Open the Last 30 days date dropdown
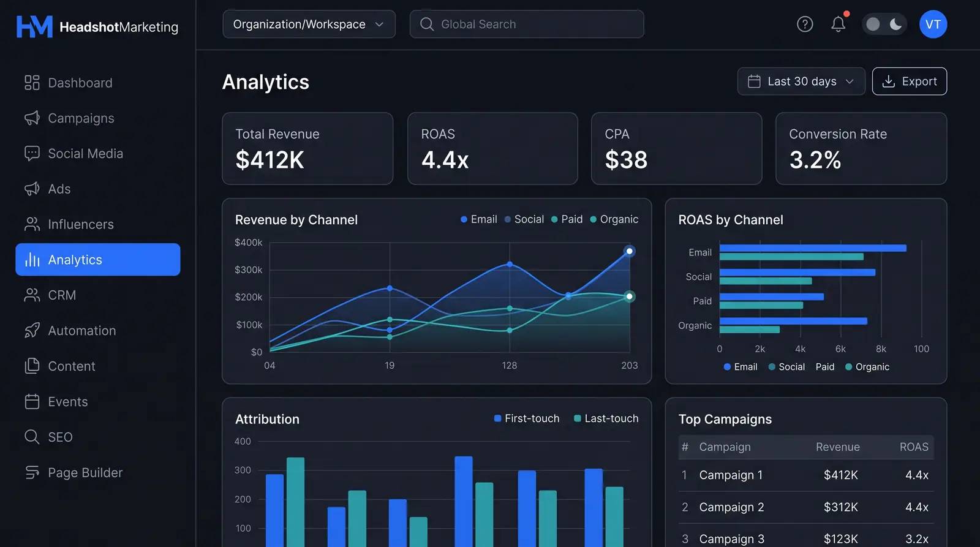The height and width of the screenshot is (547, 980). tap(801, 81)
